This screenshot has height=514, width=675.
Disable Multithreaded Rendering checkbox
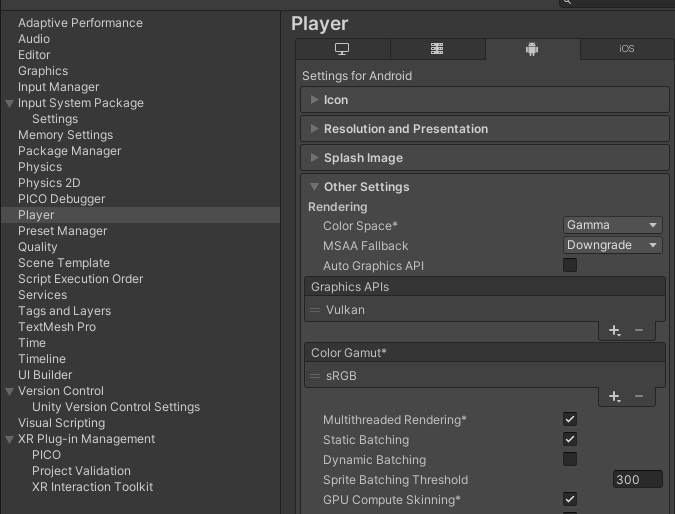pyautogui.click(x=570, y=419)
